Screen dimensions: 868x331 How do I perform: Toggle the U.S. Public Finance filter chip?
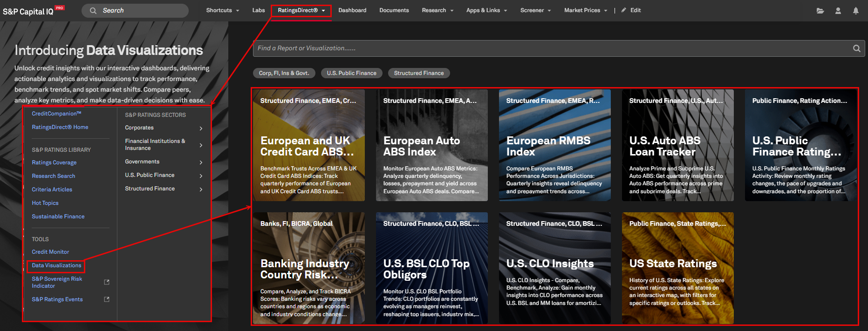(x=351, y=73)
